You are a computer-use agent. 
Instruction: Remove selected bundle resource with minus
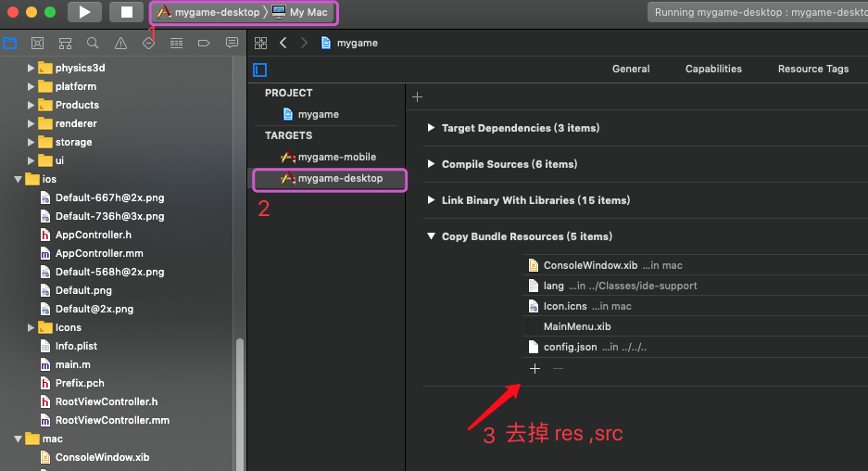click(x=558, y=368)
